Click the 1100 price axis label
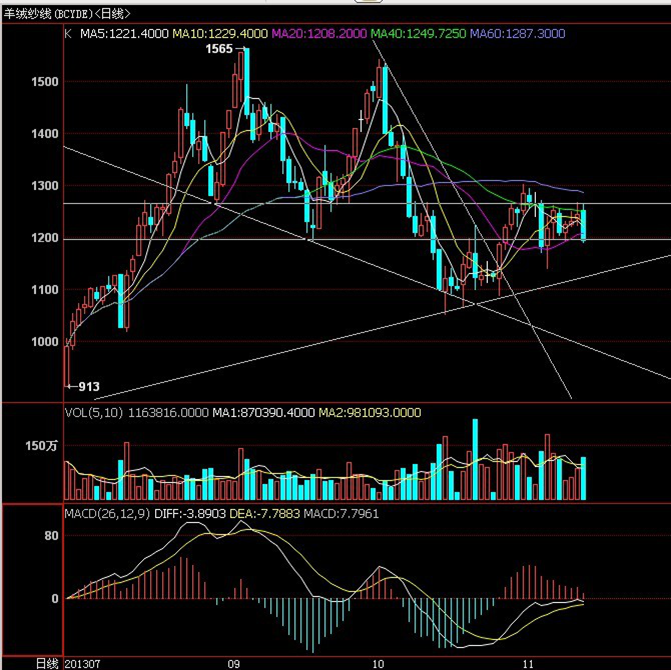671x670 pixels. click(x=45, y=290)
